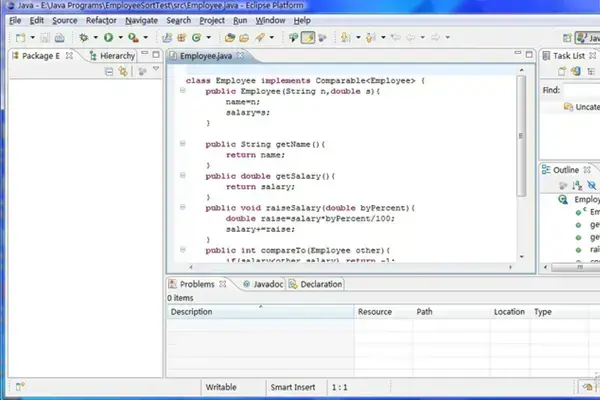Toggle Link with Editor in Package Explorer

click(x=123, y=71)
